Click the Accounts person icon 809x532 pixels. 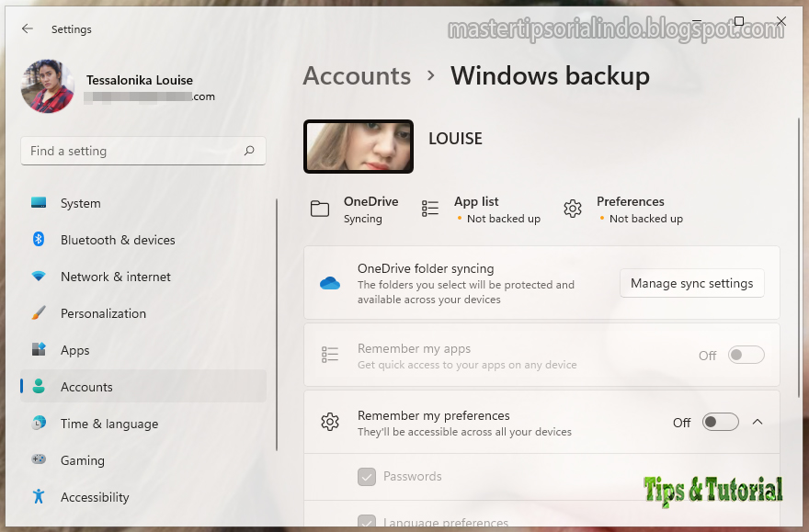[39, 386]
